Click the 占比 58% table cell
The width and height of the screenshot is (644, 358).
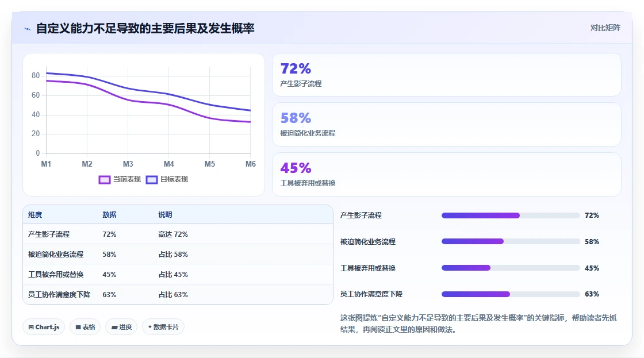point(173,255)
